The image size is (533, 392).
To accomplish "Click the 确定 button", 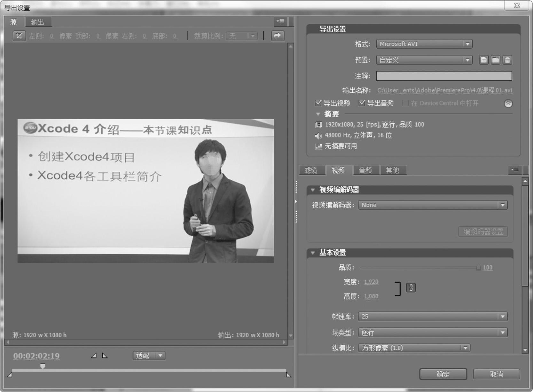I will pos(443,374).
